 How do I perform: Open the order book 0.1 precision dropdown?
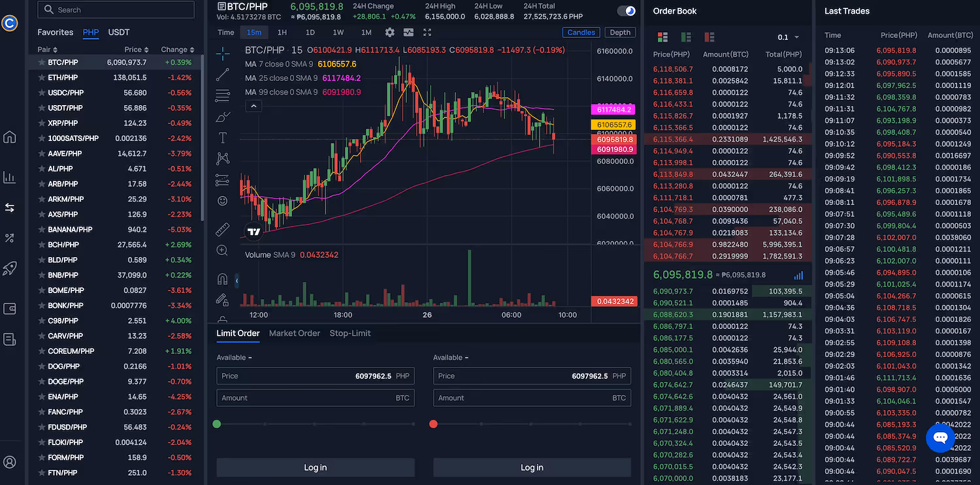(789, 37)
